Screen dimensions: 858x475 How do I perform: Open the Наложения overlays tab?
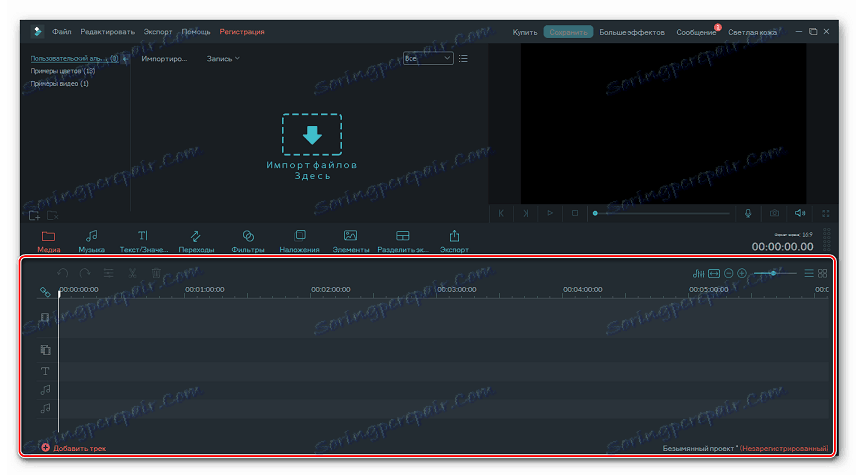299,241
